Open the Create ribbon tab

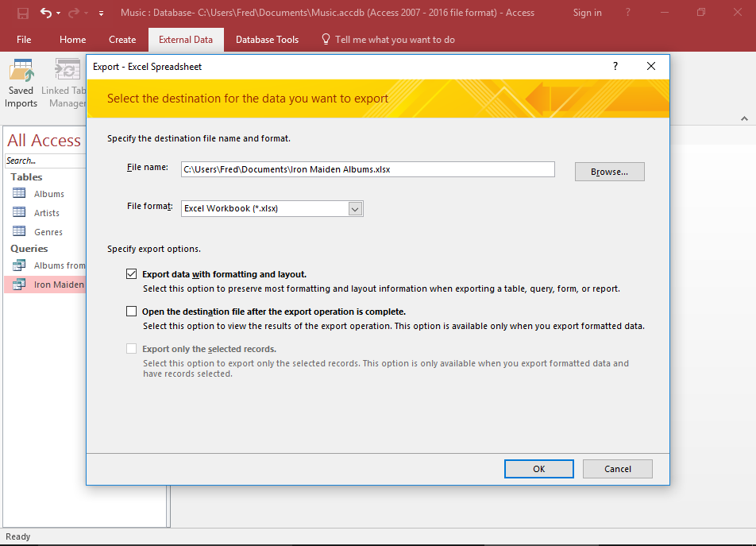122,39
